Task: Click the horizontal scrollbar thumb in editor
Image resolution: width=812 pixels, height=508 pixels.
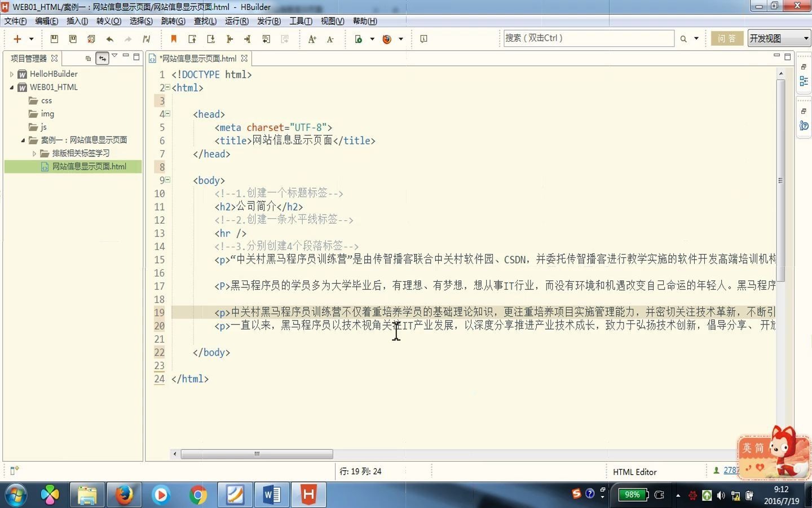Action: click(257, 454)
